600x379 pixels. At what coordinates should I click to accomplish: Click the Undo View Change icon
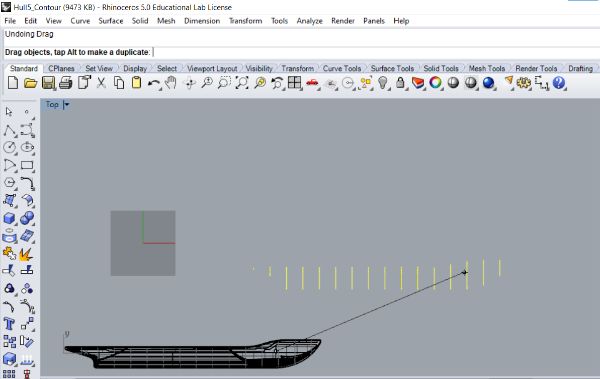[277, 83]
